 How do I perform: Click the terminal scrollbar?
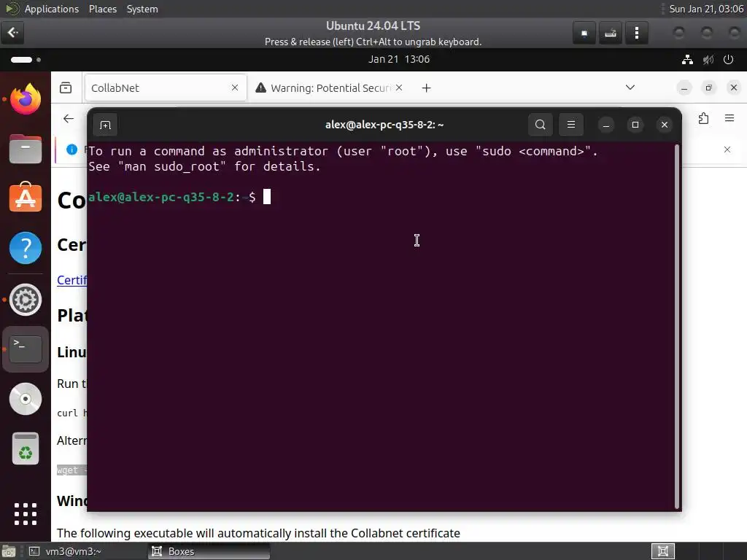[x=677, y=327]
